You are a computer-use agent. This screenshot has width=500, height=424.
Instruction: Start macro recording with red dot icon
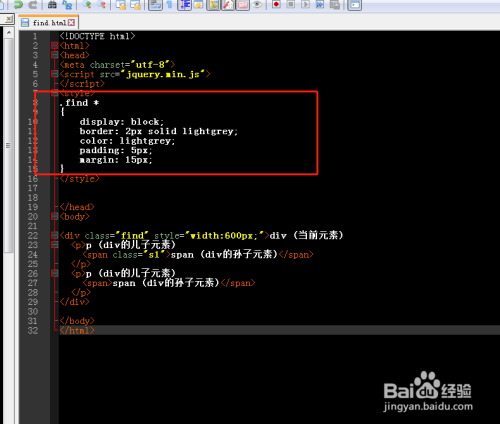coord(276,4)
